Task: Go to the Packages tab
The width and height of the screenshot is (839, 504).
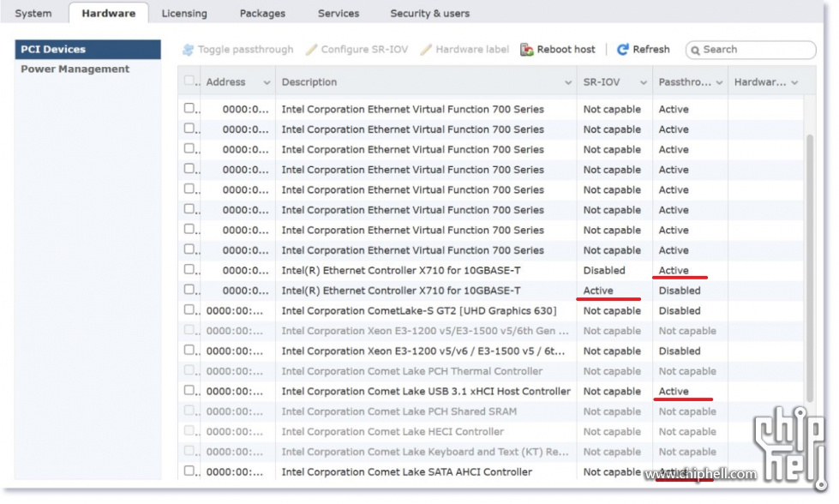Action: click(262, 14)
